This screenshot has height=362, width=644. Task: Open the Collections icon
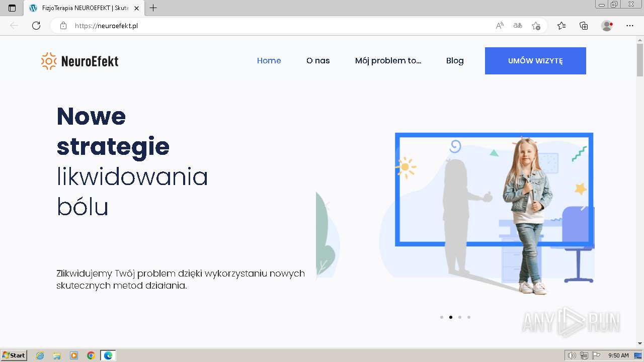point(584,26)
